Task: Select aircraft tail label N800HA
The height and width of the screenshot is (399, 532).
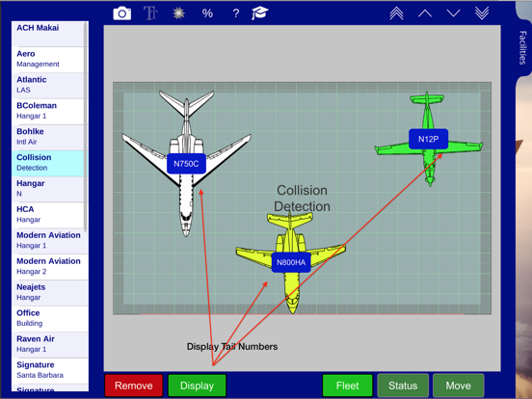Action: (x=291, y=262)
